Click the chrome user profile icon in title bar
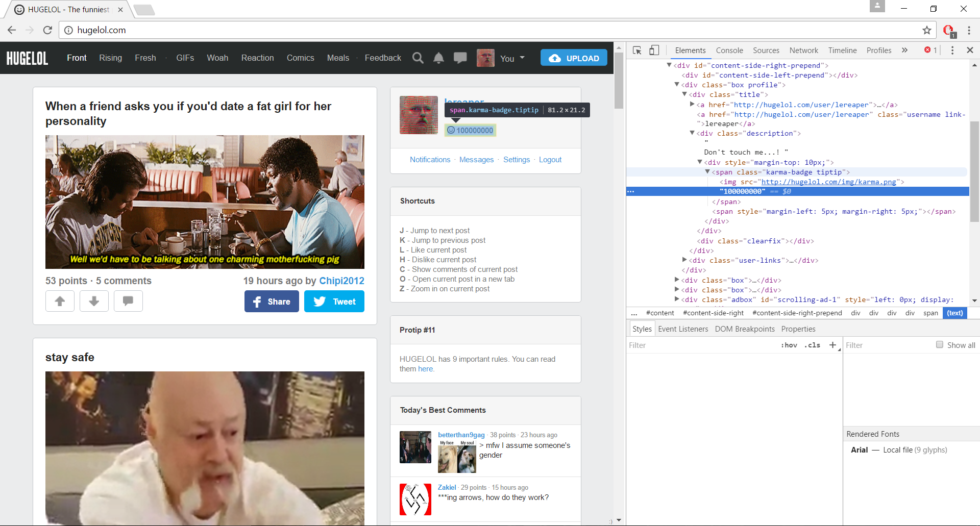Image resolution: width=980 pixels, height=526 pixels. [x=877, y=6]
